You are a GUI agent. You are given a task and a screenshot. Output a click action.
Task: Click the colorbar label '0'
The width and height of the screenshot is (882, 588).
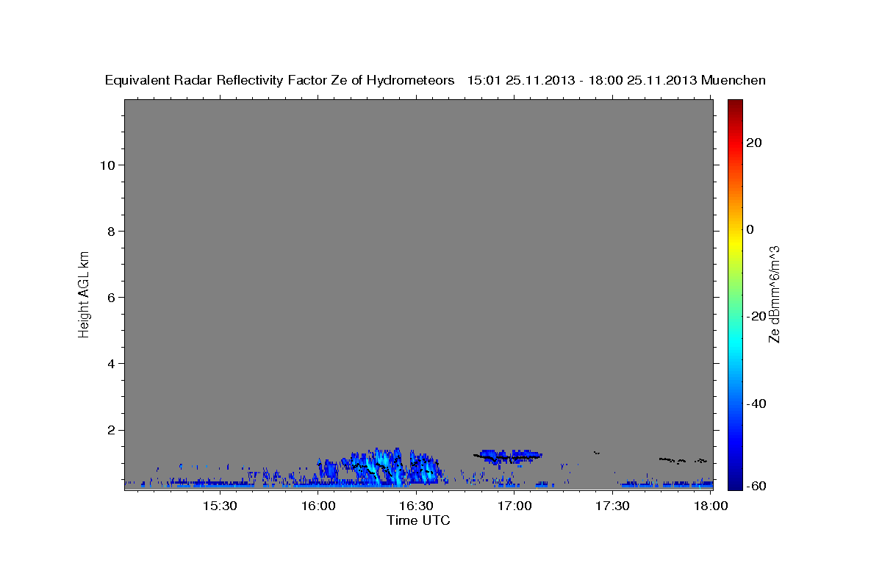750,229
